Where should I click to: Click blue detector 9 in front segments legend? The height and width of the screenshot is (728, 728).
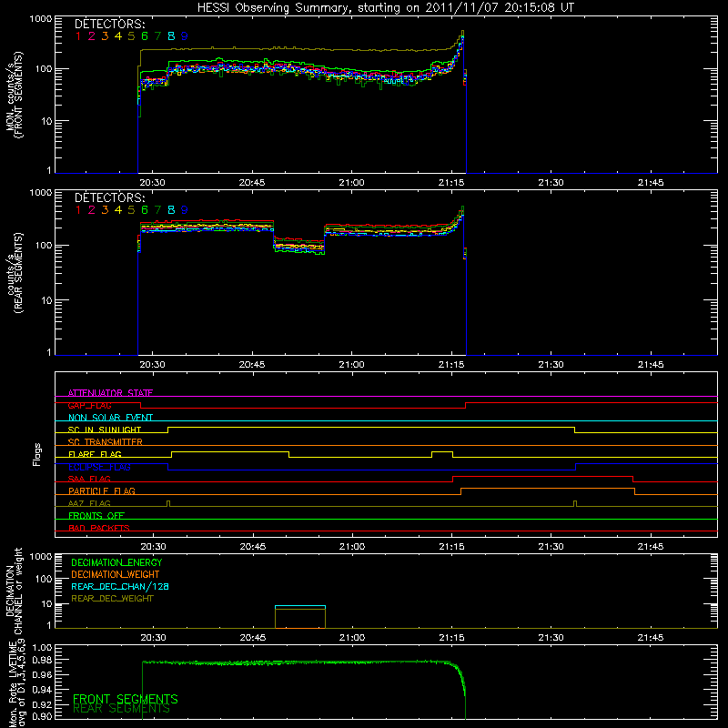tap(185, 36)
